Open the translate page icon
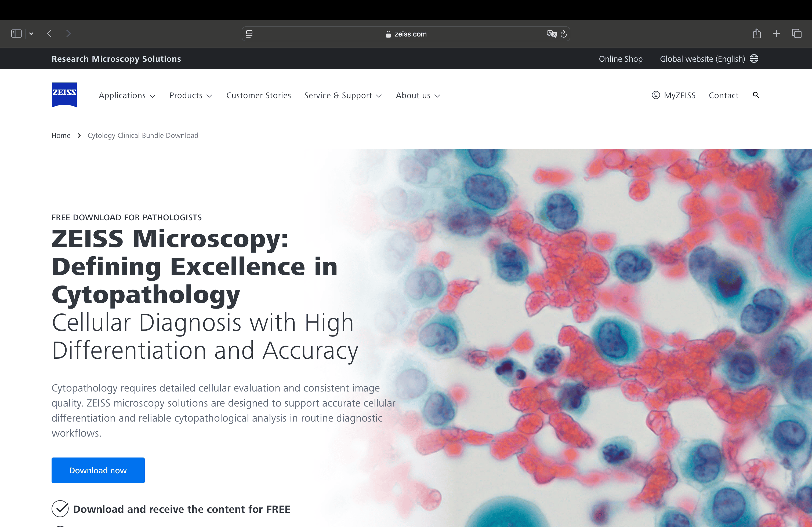 552,34
